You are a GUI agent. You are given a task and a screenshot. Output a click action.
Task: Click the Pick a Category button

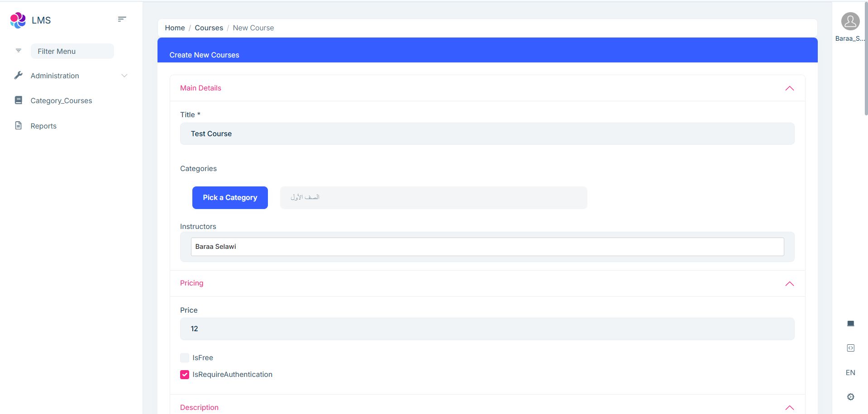click(230, 198)
